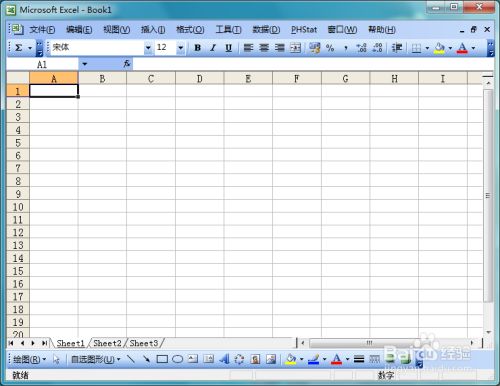The height and width of the screenshot is (386, 500).
Task: Open the 窗口(W) menu
Action: pyautogui.click(x=342, y=30)
